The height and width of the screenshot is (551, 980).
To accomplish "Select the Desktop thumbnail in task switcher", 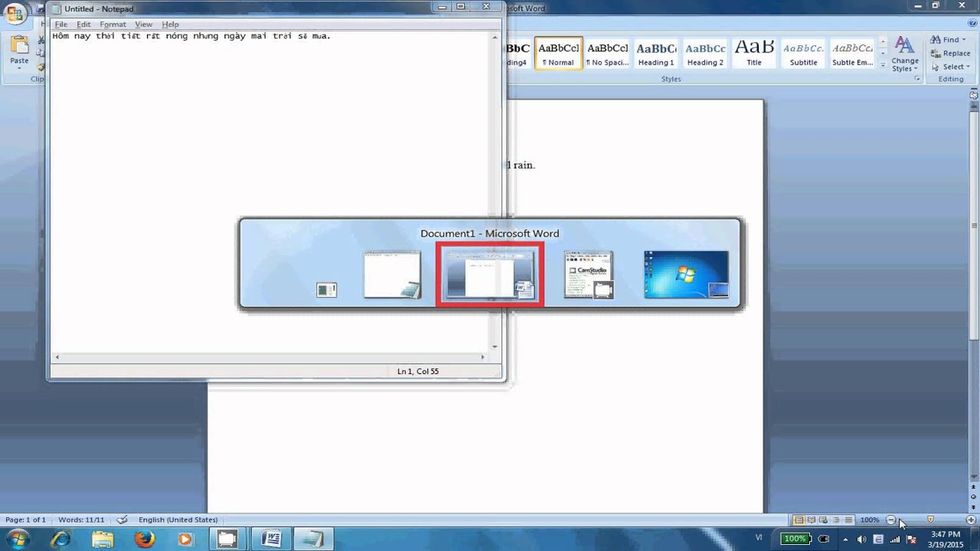I will coord(686,274).
